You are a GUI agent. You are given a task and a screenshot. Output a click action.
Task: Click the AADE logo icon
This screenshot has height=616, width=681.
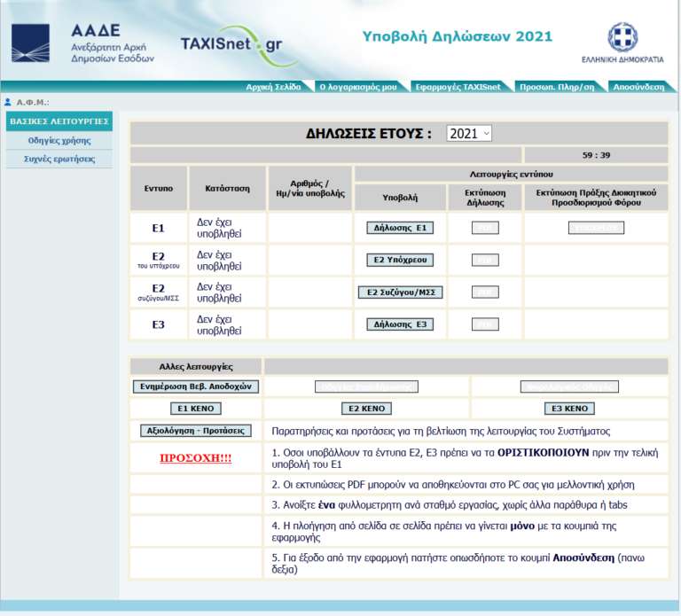(x=30, y=43)
